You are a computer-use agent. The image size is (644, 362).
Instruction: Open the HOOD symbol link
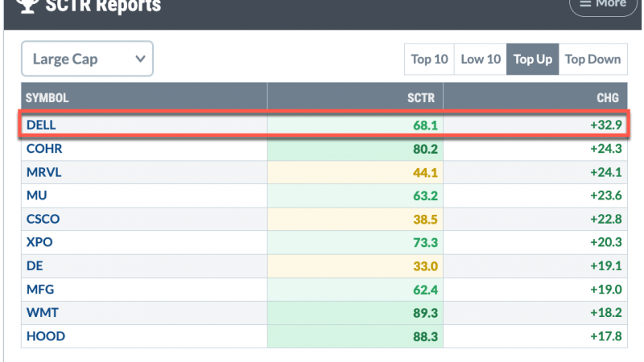[x=46, y=336]
